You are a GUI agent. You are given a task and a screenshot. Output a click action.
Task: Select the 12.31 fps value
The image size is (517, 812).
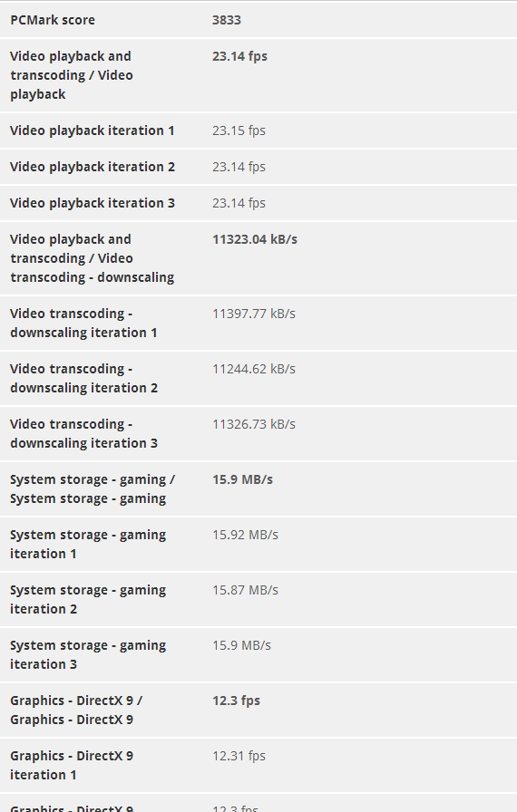239,756
